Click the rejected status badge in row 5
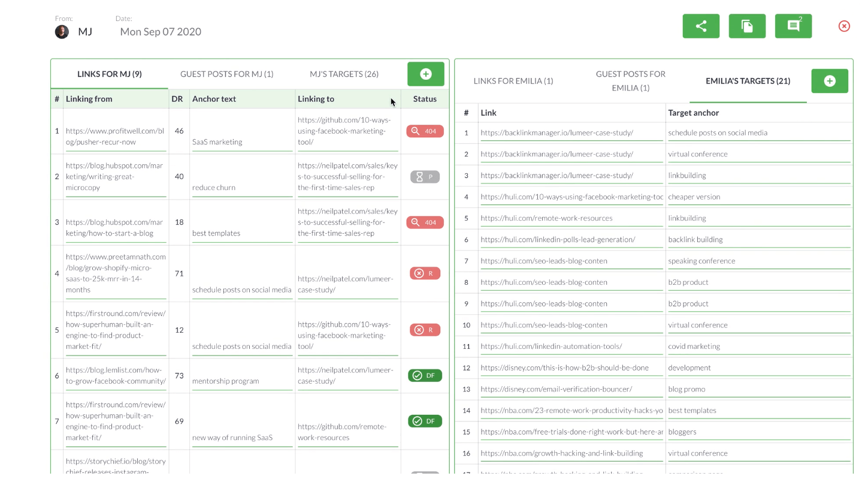The height and width of the screenshot is (497, 868). pyautogui.click(x=425, y=330)
